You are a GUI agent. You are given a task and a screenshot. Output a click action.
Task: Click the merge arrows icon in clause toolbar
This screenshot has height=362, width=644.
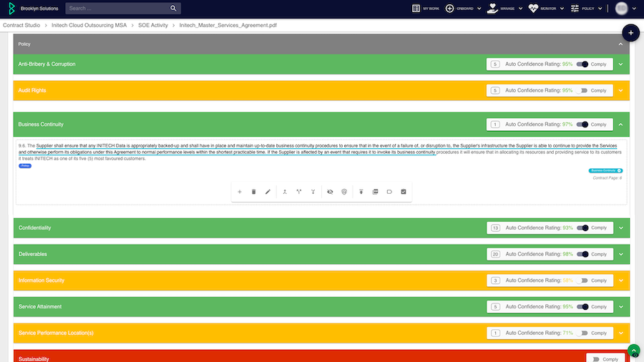click(x=285, y=192)
